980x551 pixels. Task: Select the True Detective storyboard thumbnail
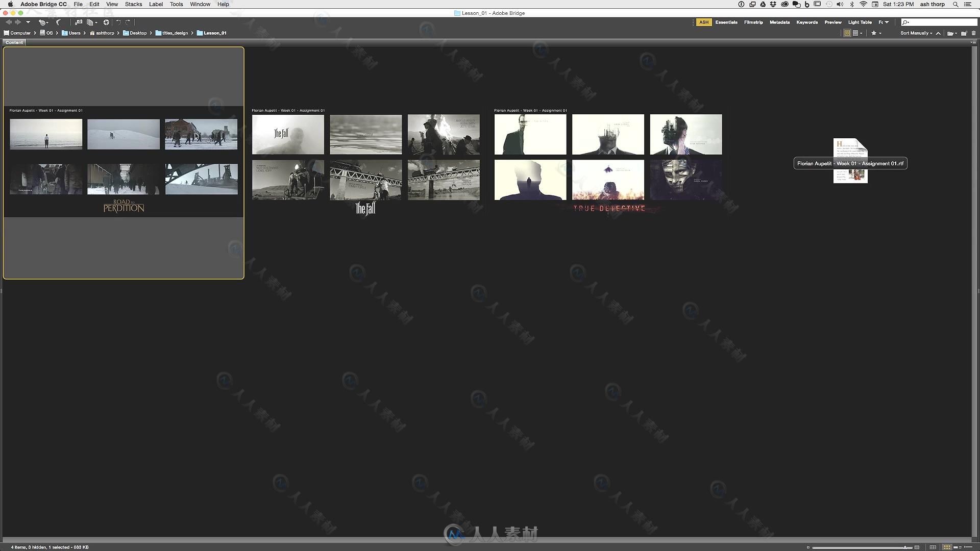pyautogui.click(x=608, y=161)
